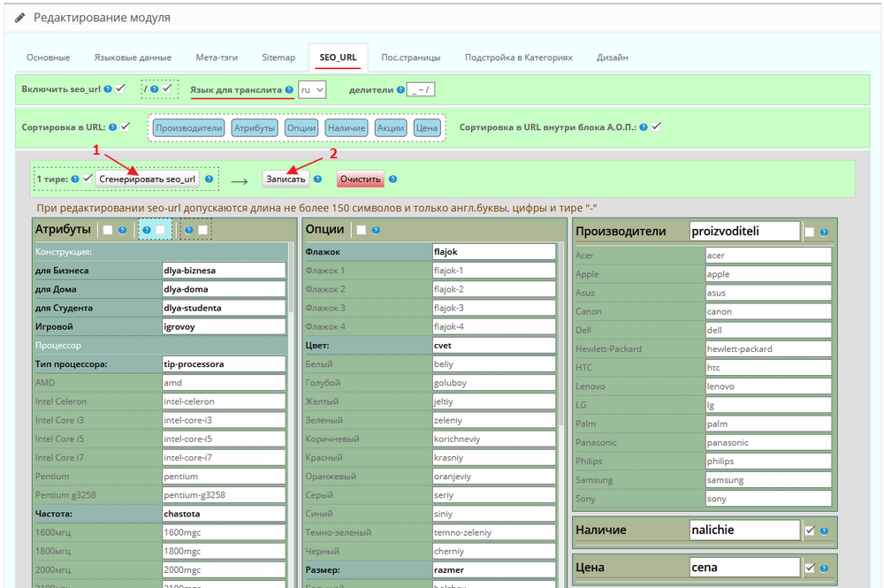This screenshot has height=588, width=884.
Task: Toggle the slash option checkbox
Action: [167, 88]
